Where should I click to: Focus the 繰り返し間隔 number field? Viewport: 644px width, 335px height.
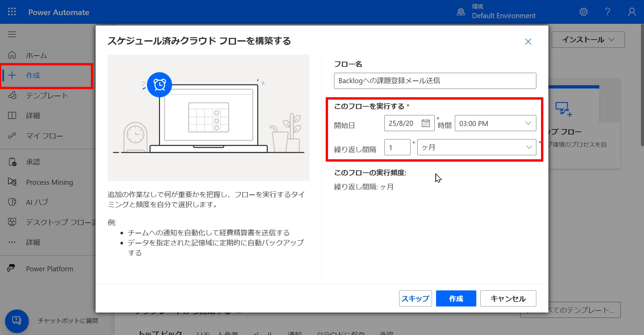point(397,147)
